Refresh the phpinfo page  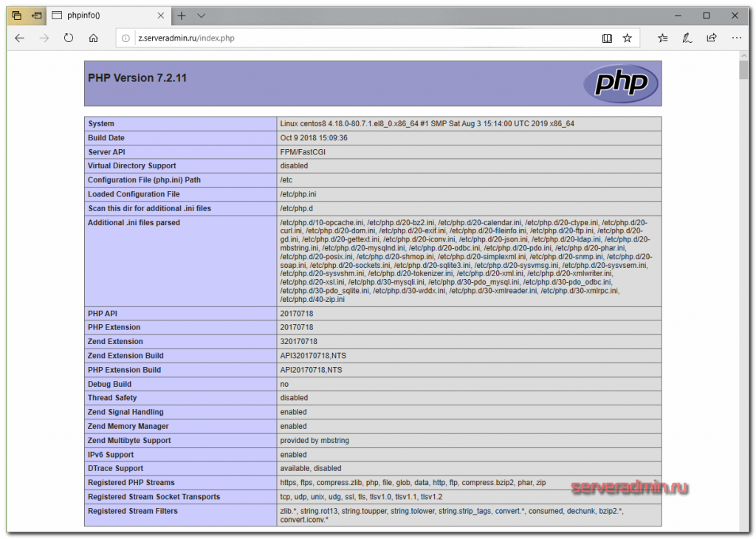point(68,38)
